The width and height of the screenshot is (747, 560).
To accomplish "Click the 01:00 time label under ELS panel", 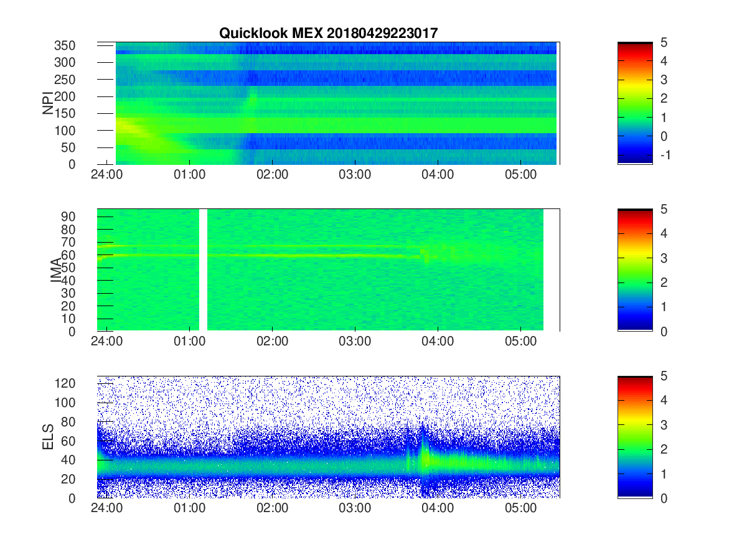I will (189, 508).
